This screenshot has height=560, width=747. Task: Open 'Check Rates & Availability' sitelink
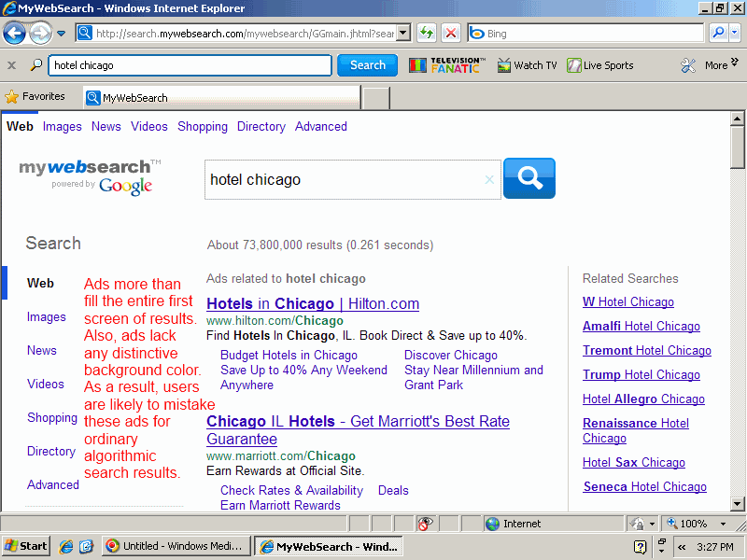(x=291, y=491)
